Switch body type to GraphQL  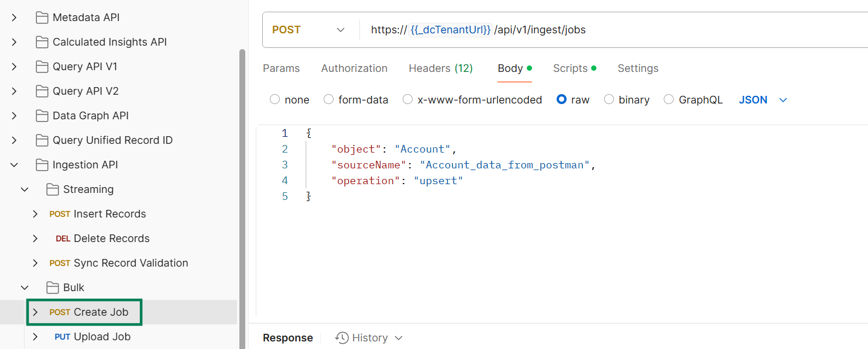[x=668, y=99]
